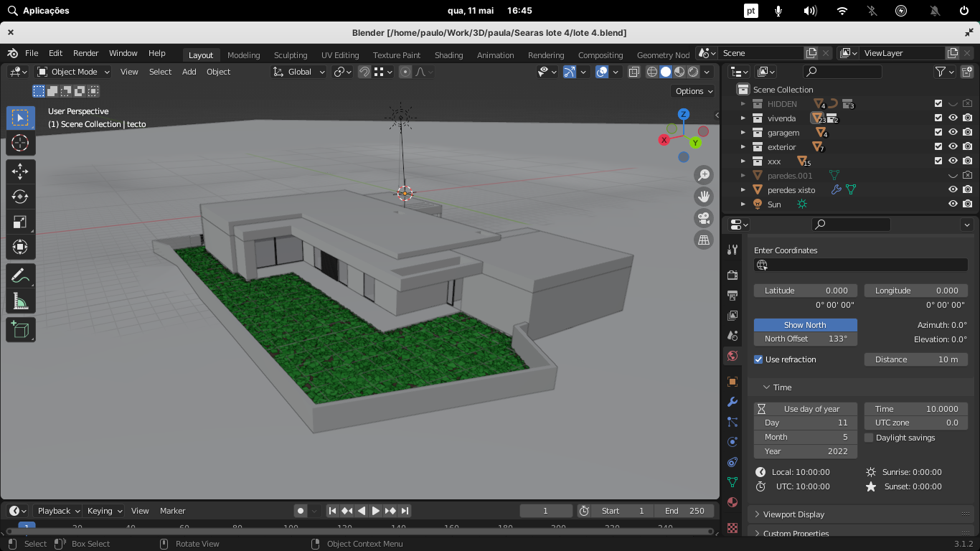The image size is (980, 551).
Task: Enable the Daylight savings checkbox
Action: tap(869, 438)
